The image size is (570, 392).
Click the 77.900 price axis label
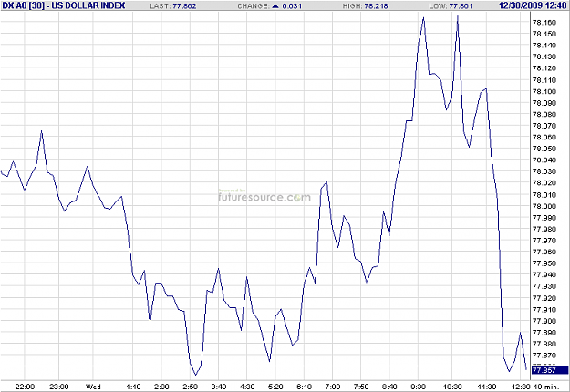pyautogui.click(x=544, y=321)
